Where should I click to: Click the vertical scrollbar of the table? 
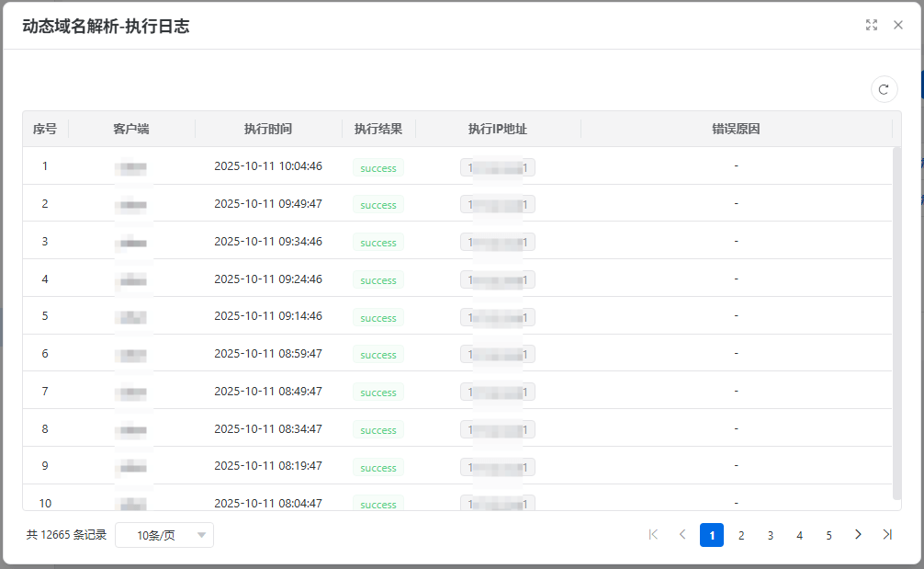click(896, 322)
